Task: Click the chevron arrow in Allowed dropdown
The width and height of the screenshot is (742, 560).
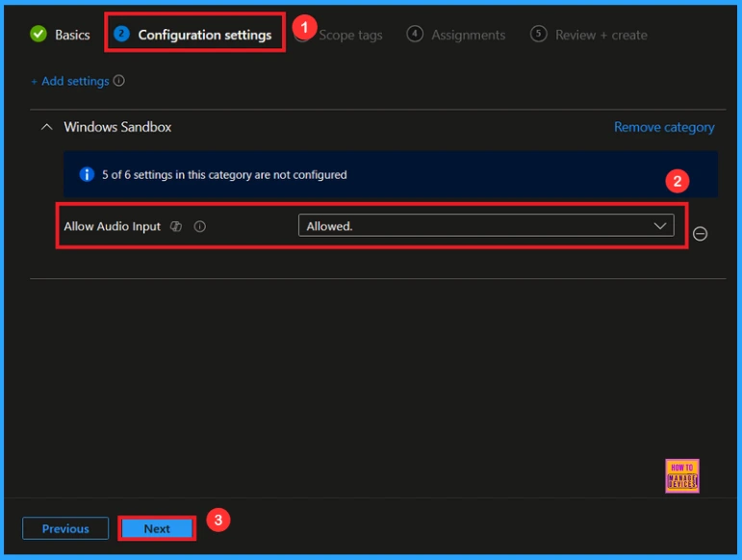Action: 660,226
